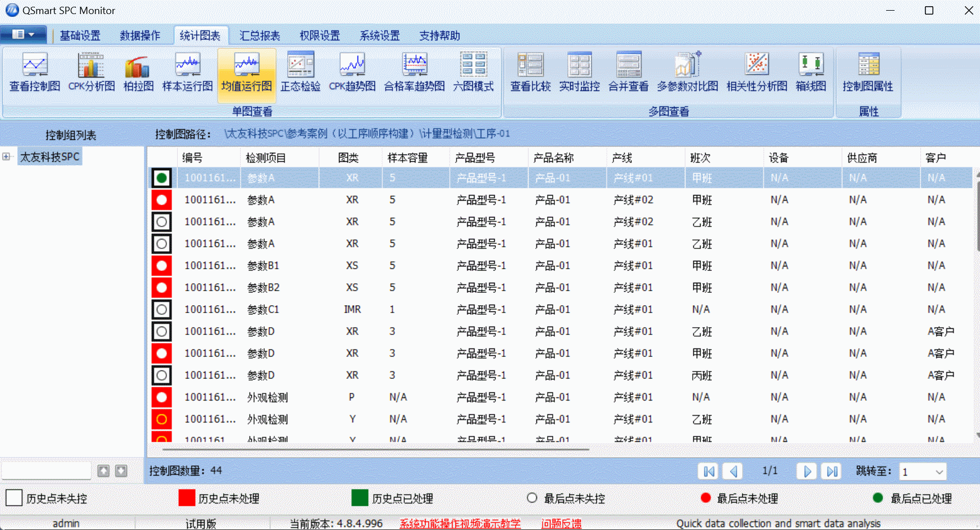Image resolution: width=980 pixels, height=530 pixels.
Task: Select the 多参数对比图 icon
Action: click(x=688, y=72)
